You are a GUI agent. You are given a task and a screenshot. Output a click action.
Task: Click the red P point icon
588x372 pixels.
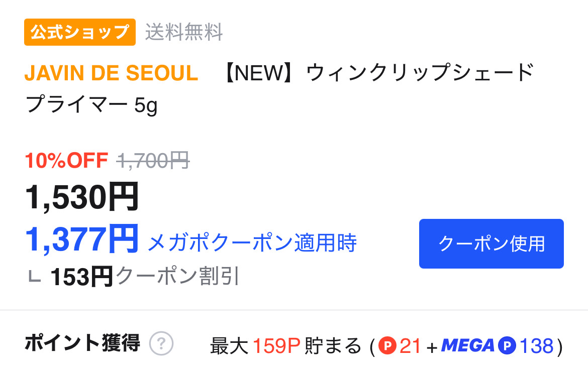387,346
